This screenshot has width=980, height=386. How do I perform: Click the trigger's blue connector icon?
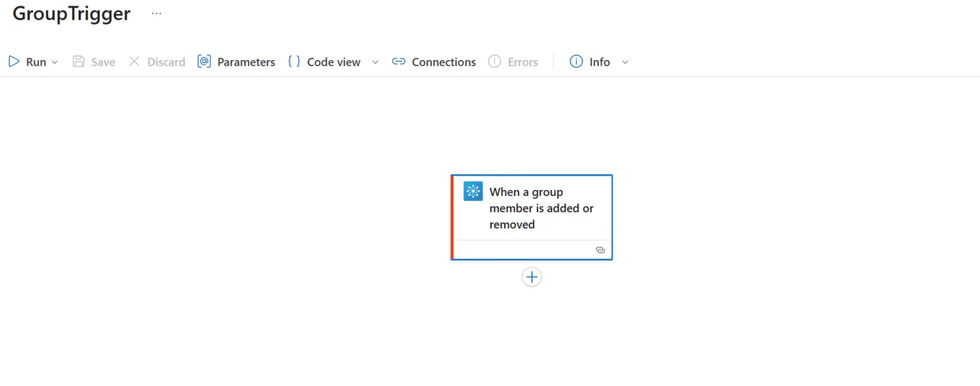[473, 191]
